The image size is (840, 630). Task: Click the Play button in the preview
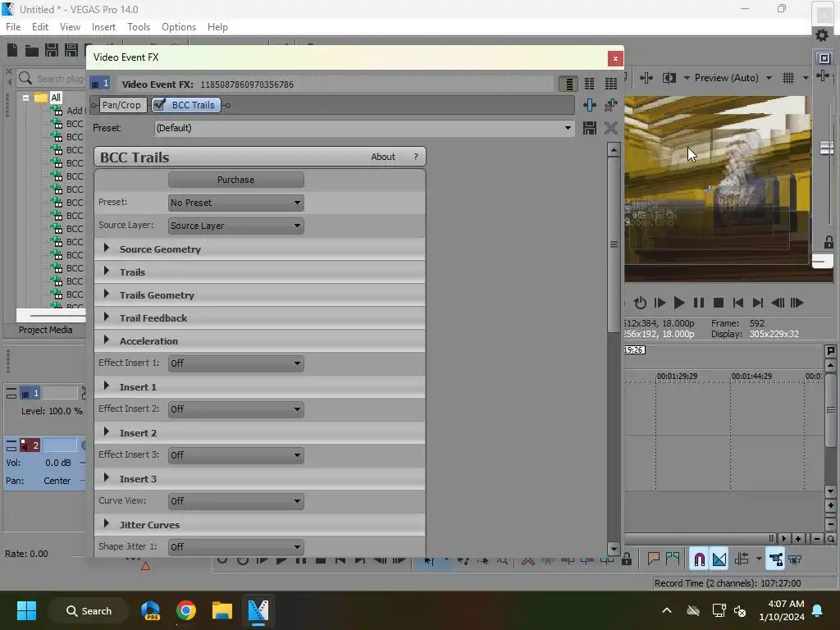tap(678, 304)
